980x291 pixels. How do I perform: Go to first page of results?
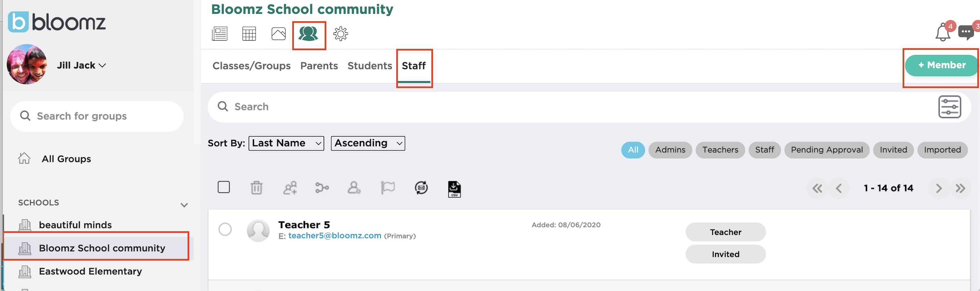click(817, 188)
